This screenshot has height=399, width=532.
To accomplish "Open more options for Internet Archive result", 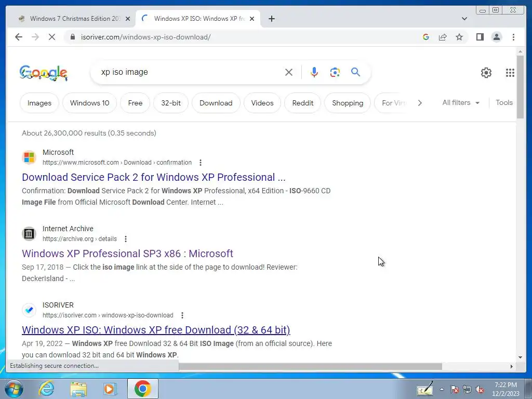I will coord(126,239).
